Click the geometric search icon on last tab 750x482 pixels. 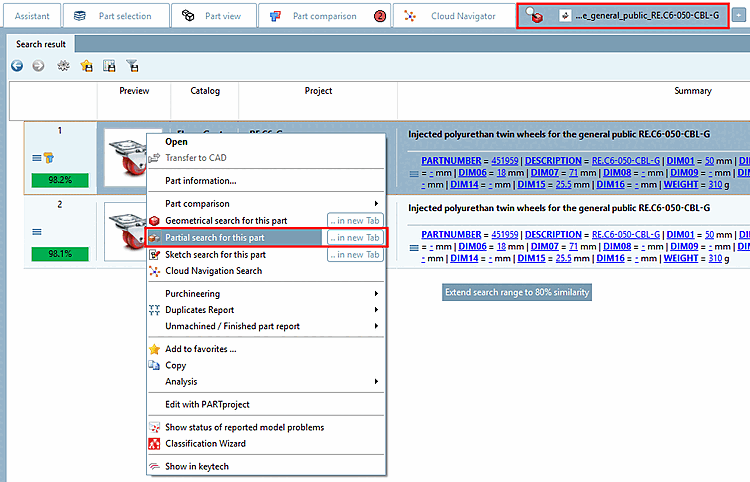point(534,15)
